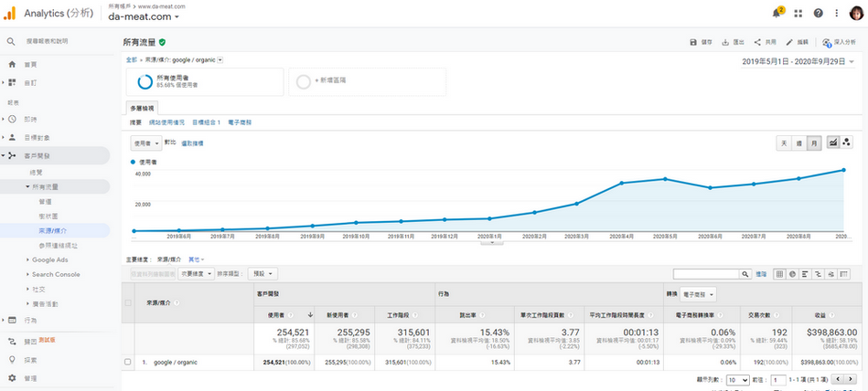Switch to motion chart dots icon

[x=846, y=143]
